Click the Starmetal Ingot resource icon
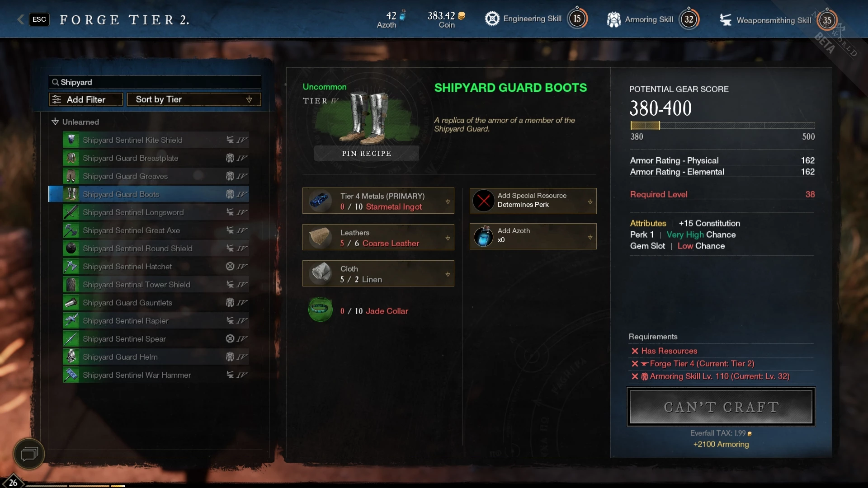This screenshot has width=868, height=488. click(321, 201)
